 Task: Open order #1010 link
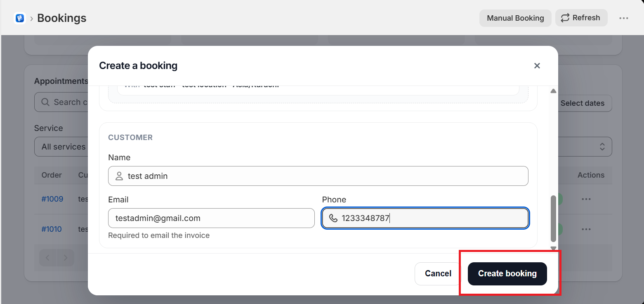tap(52, 229)
